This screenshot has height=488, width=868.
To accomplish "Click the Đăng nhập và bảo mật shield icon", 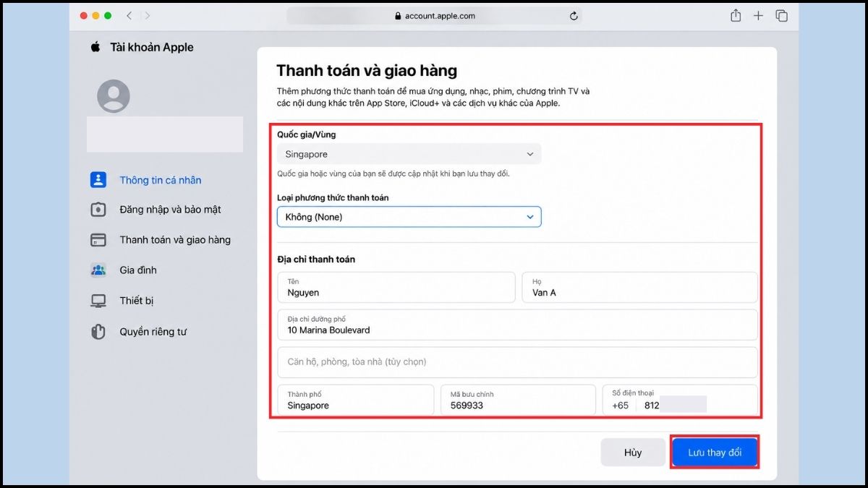I will click(x=98, y=210).
